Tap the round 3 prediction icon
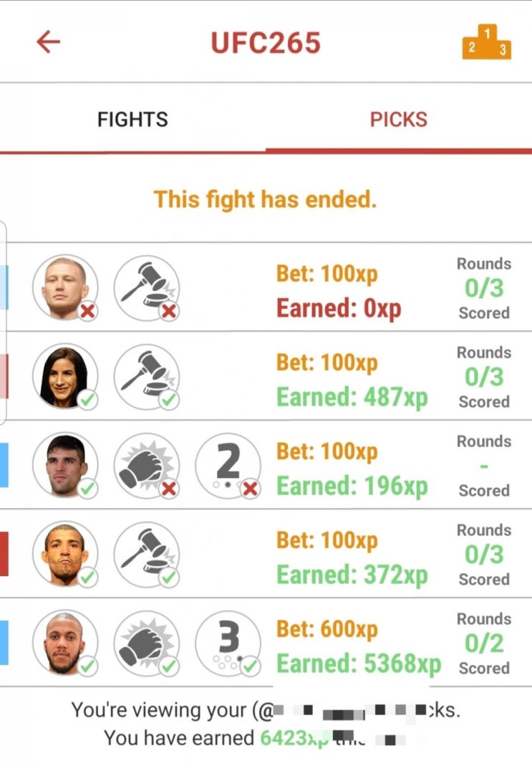The height and width of the screenshot is (766, 532). point(228,643)
